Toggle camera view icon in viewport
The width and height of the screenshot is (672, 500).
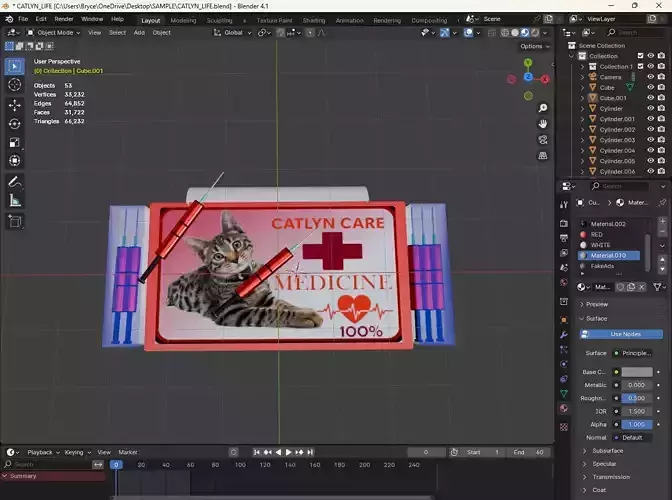[x=543, y=140]
